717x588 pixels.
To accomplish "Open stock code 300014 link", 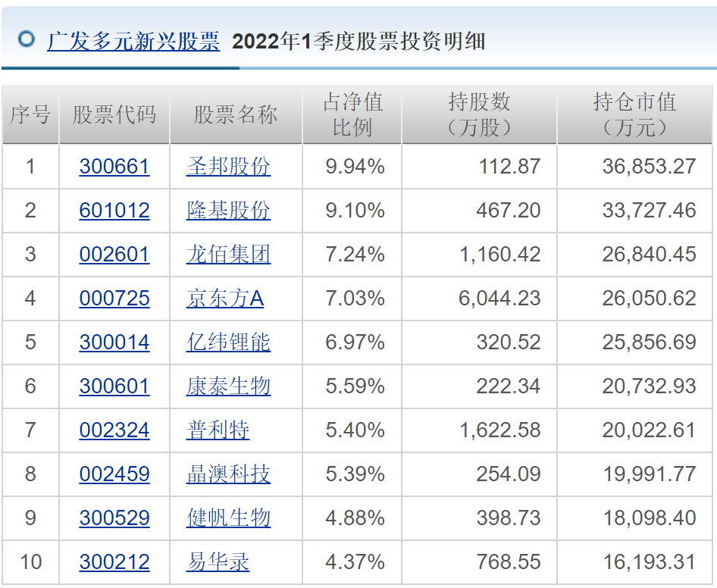I will [x=114, y=342].
